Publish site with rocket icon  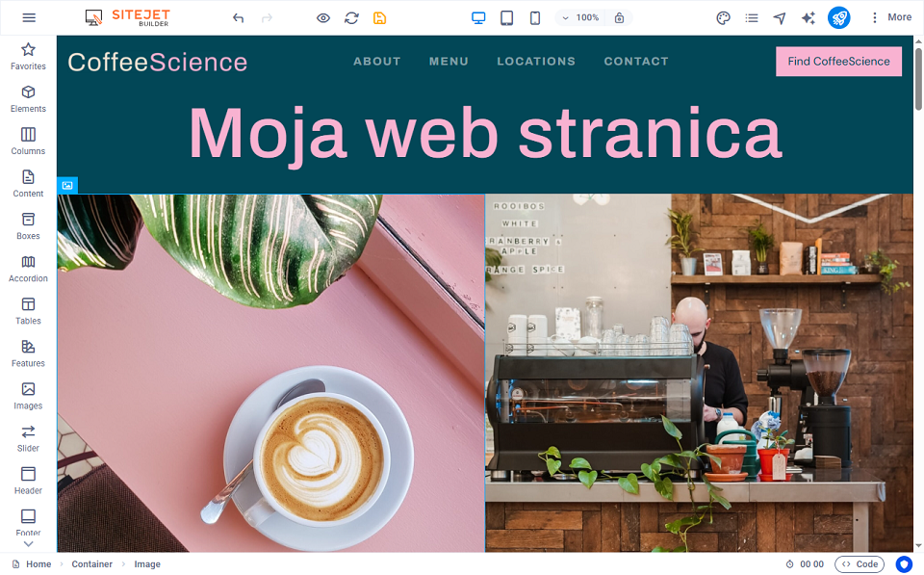coord(839,17)
